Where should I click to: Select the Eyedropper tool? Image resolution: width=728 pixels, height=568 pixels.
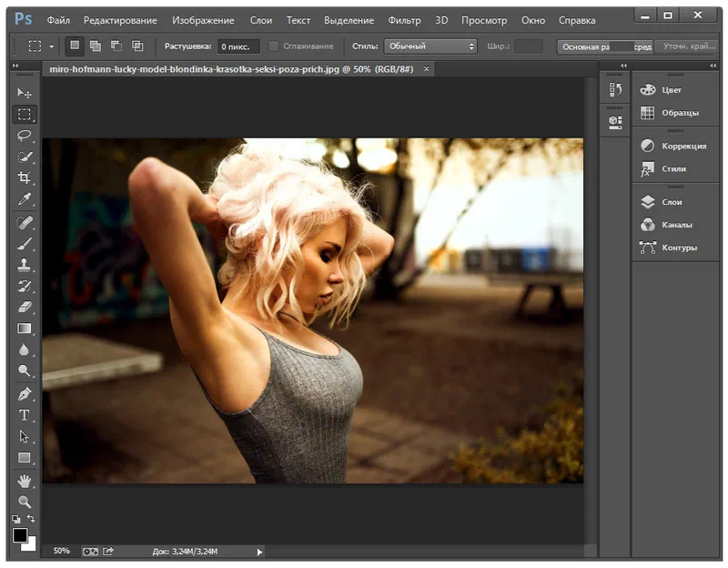coord(25,199)
